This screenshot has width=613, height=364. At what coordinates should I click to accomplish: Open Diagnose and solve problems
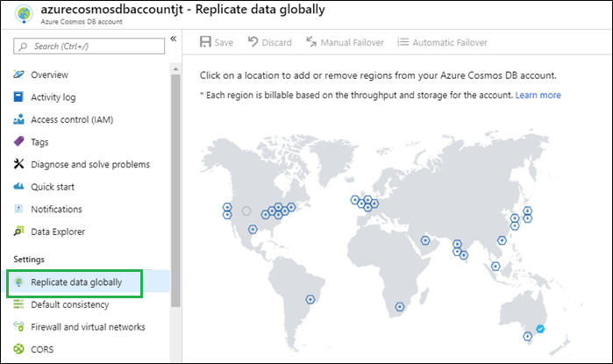(x=90, y=165)
